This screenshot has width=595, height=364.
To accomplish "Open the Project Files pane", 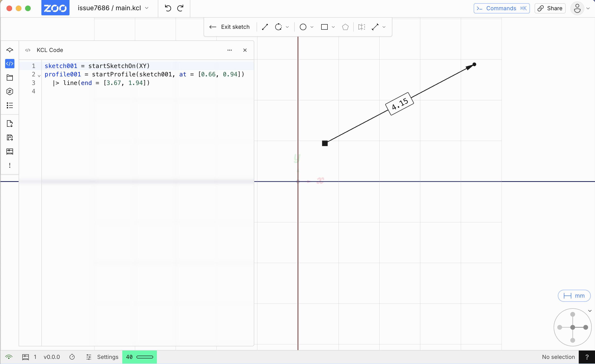I will [10, 78].
